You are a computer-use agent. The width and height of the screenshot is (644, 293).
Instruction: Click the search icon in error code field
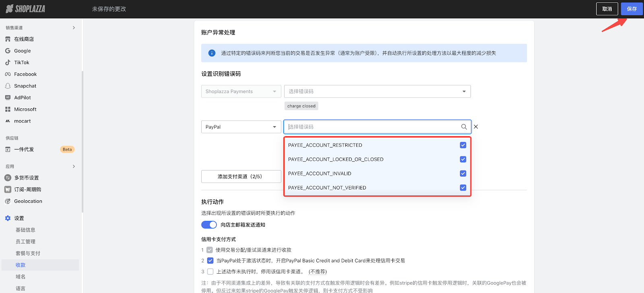(464, 127)
